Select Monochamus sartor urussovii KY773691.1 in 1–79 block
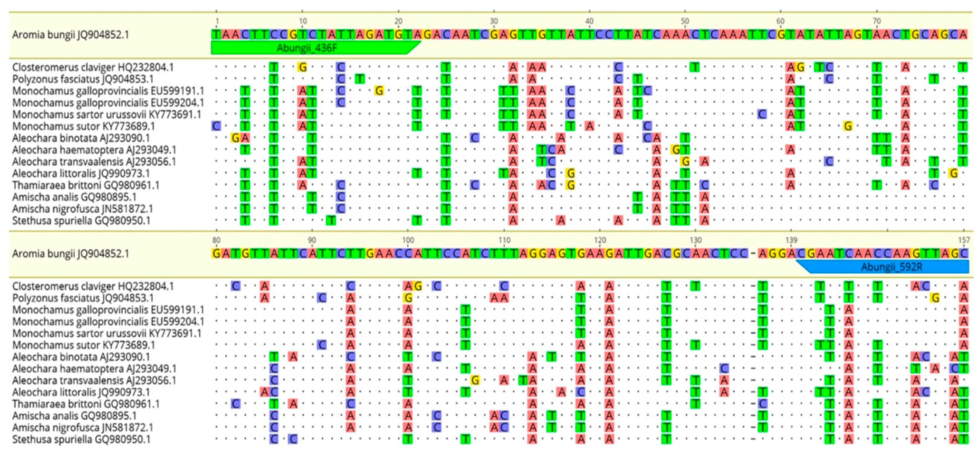This screenshot has width=980, height=455. [x=107, y=115]
